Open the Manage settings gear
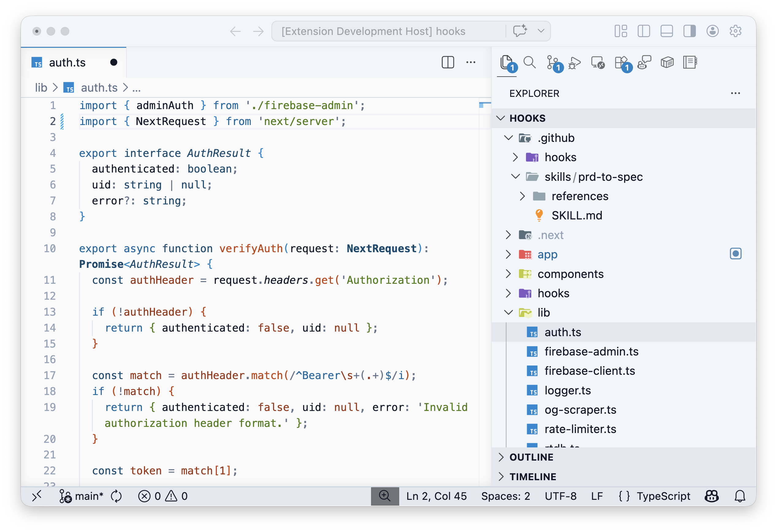This screenshot has height=532, width=777. [735, 31]
